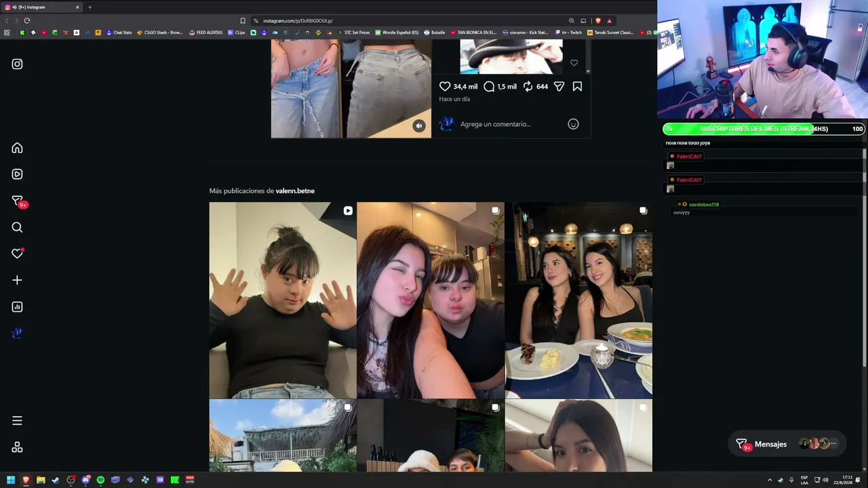Open Spotify from the taskbar
The width and height of the screenshot is (868, 488).
pyautogui.click(x=100, y=480)
